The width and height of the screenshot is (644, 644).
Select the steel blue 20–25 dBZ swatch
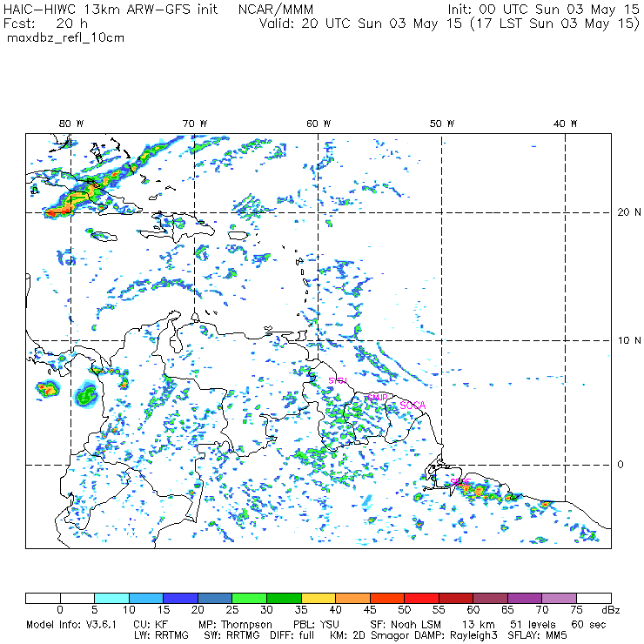click(215, 598)
